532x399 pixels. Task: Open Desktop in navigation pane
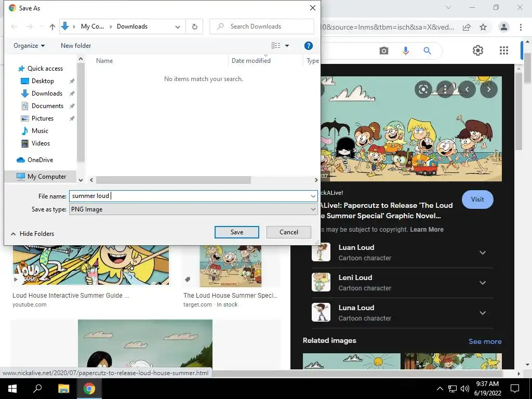43,81
